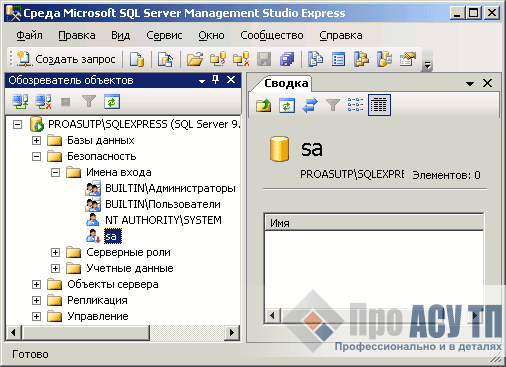Toggle auto-hide pin for Object Explorer
This screenshot has width=506, height=367.
click(216, 80)
